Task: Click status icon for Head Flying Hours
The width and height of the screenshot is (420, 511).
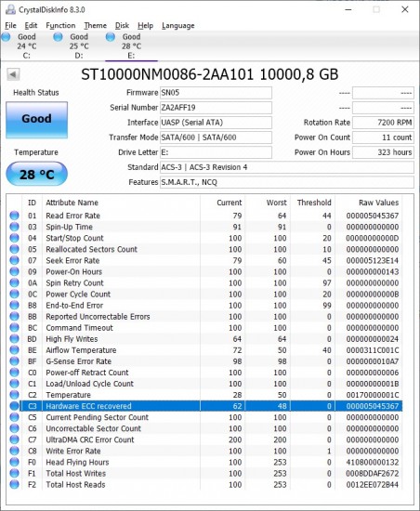Action: click(x=14, y=462)
